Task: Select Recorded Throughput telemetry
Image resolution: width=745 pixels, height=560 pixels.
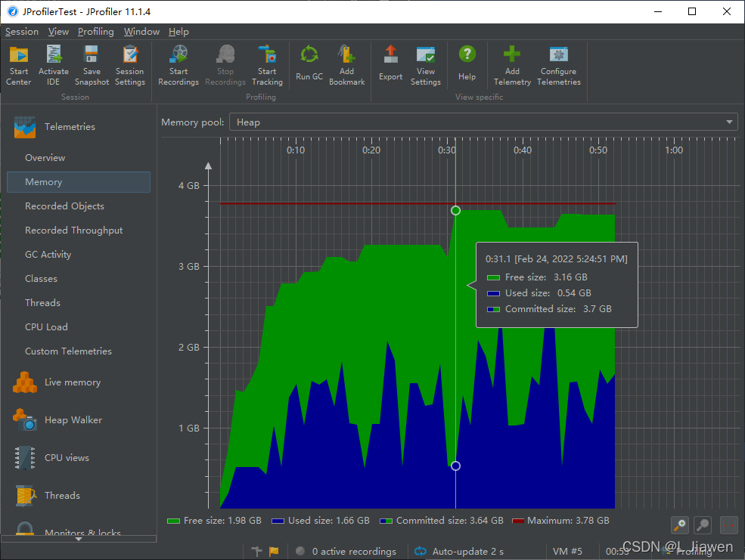Action: 73,230
